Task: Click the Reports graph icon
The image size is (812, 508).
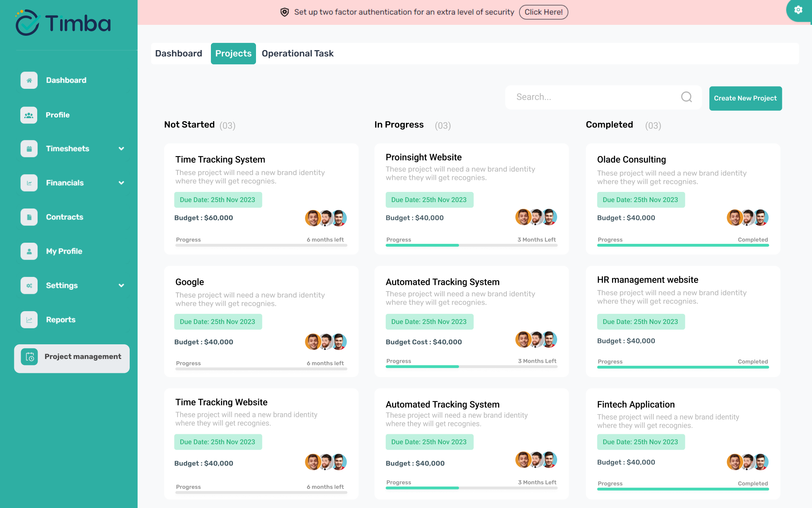Action: pos(29,320)
